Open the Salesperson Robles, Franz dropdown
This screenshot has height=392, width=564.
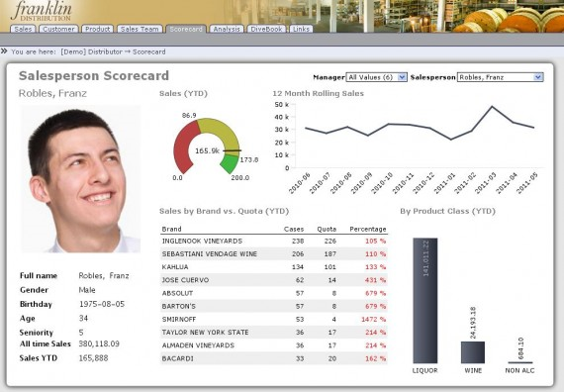500,77
